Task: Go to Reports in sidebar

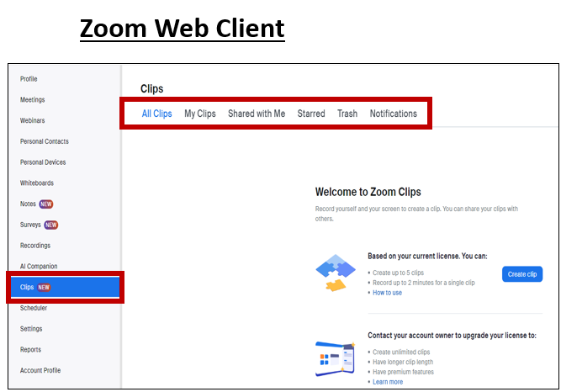Action: click(x=30, y=349)
